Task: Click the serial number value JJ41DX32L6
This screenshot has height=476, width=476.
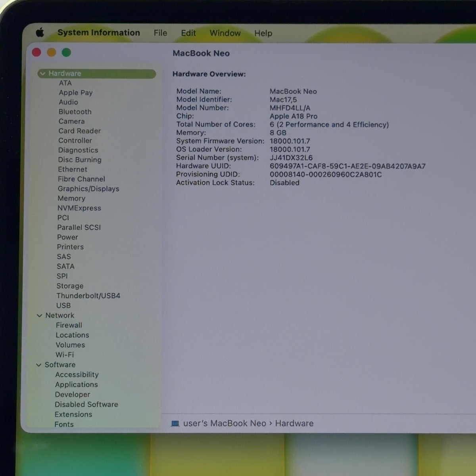Action: 291,158
